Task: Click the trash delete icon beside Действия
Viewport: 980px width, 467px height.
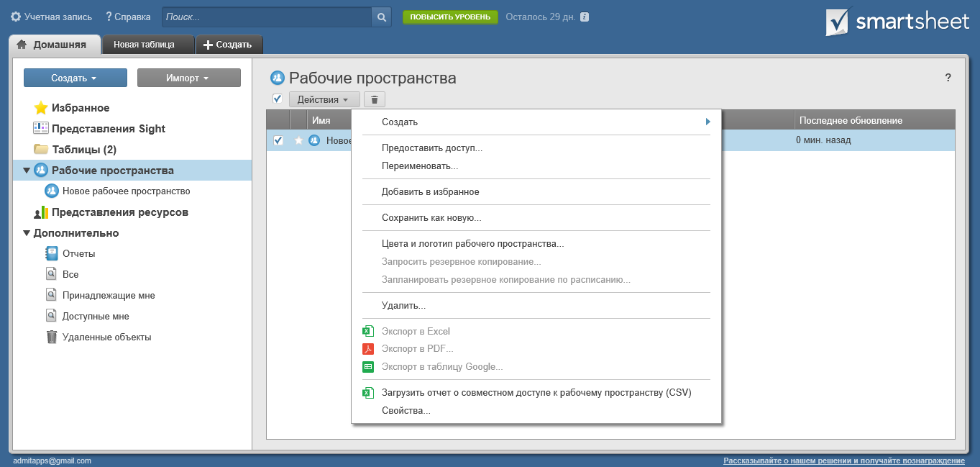Action: 374,99
